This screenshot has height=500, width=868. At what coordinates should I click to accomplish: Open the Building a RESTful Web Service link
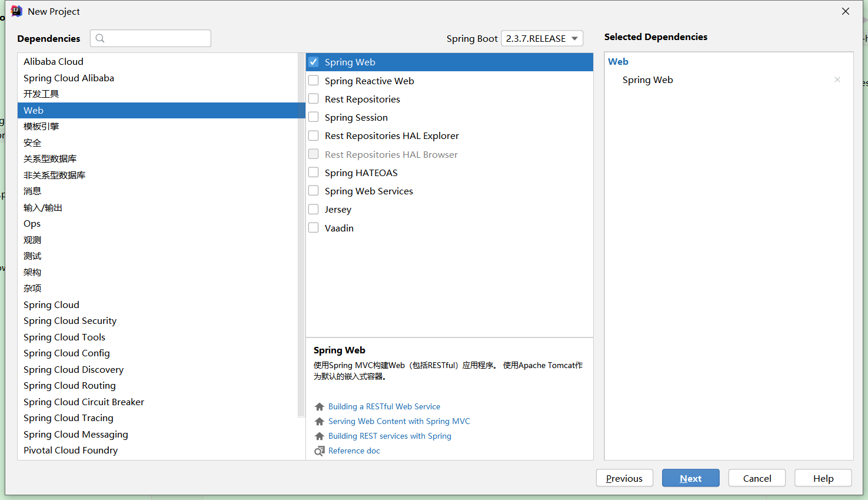coord(384,406)
